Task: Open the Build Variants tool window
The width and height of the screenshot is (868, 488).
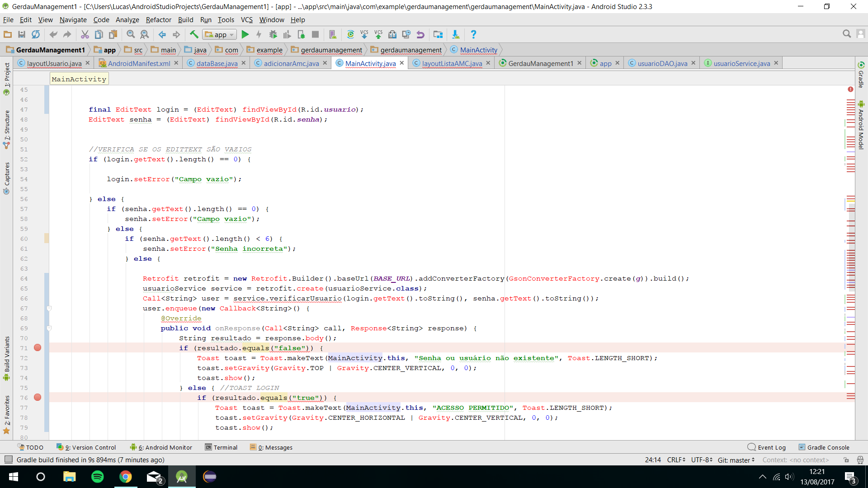Action: (x=6, y=359)
